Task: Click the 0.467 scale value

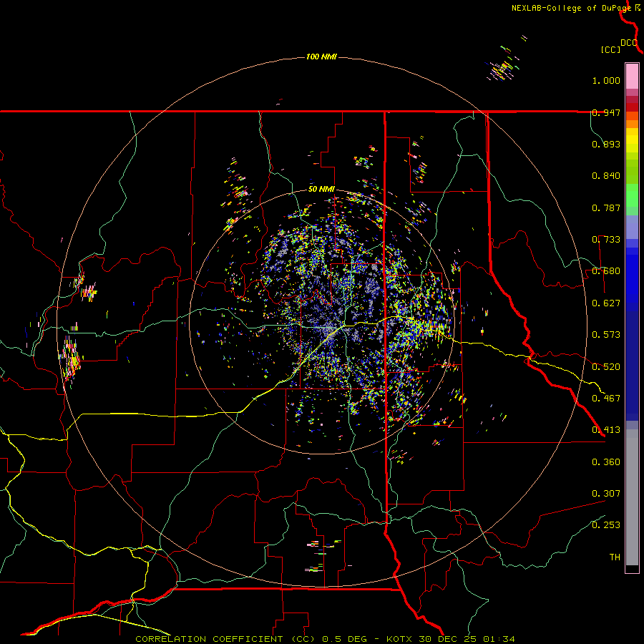Action: click(x=606, y=399)
